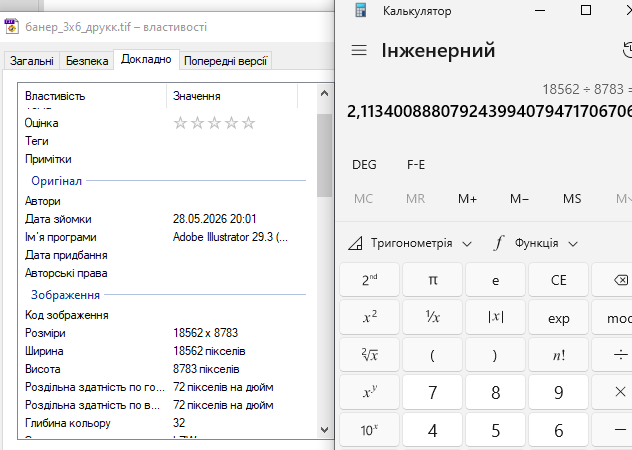This screenshot has height=450, width=632.
Task: Click the Значення column header
Action: (x=232, y=96)
